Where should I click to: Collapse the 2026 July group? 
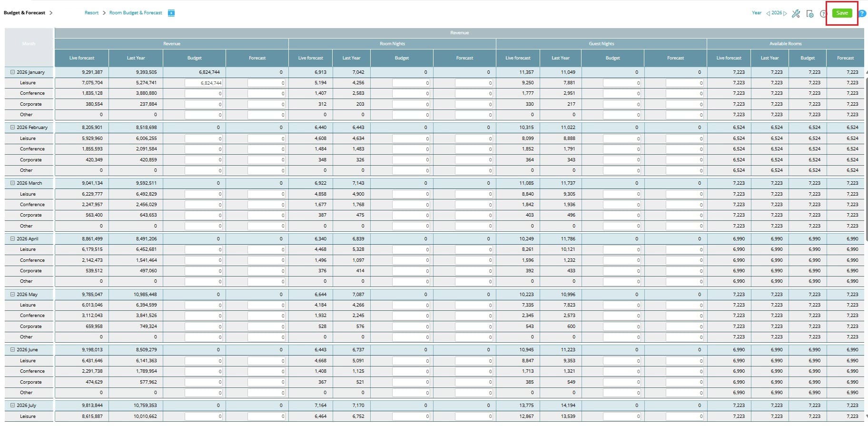pos(13,405)
